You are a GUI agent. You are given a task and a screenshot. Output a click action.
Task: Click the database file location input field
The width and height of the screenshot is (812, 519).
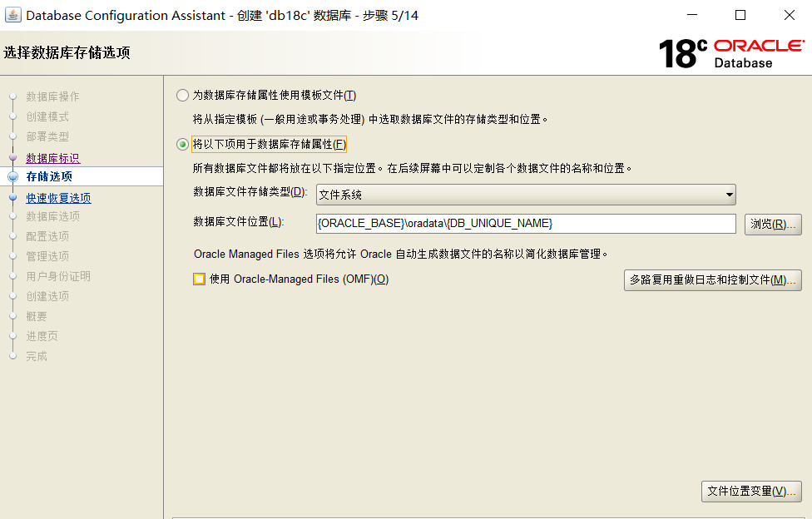[526, 224]
